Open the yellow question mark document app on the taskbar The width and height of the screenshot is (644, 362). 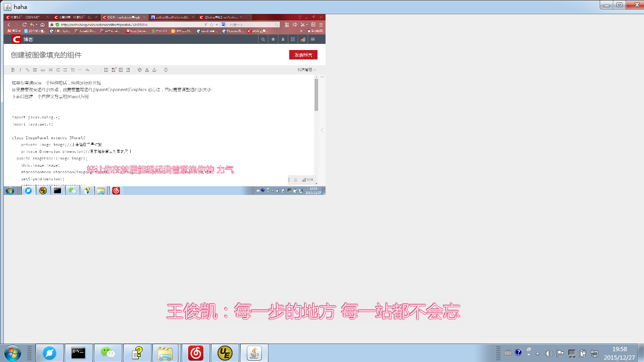[137, 353]
